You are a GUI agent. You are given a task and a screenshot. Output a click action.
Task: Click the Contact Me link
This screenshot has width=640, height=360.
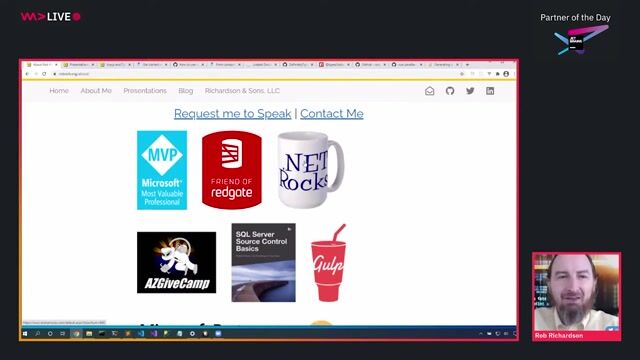[332, 113]
